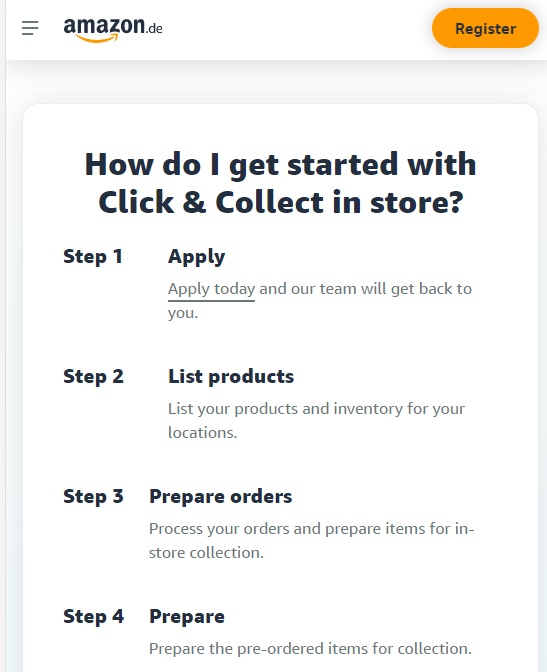Select the 'Step 2' label
547x672 pixels.
click(x=93, y=377)
